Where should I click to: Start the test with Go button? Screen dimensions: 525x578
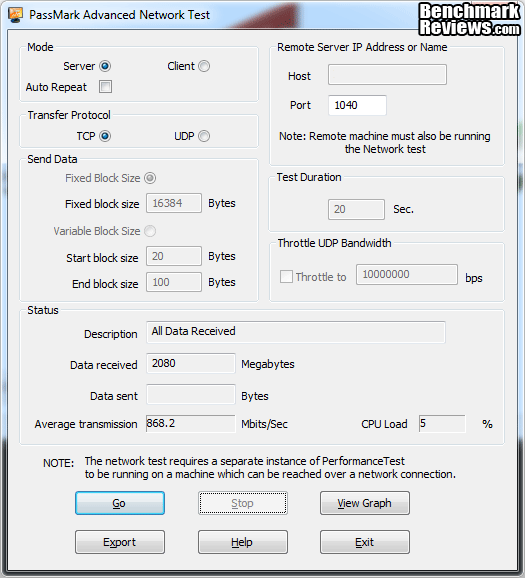120,503
